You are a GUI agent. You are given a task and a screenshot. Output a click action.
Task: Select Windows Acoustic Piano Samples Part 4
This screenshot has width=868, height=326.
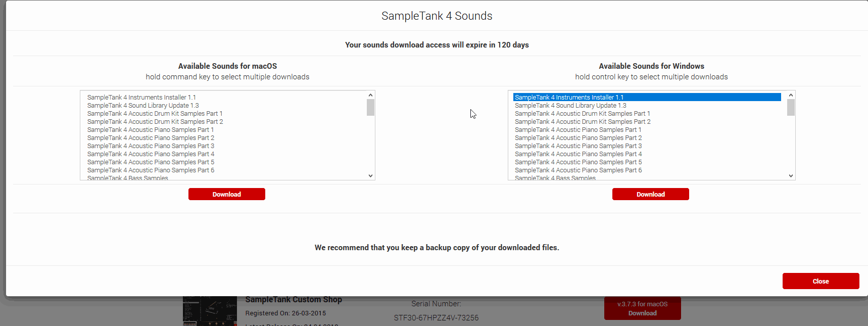pyautogui.click(x=578, y=154)
